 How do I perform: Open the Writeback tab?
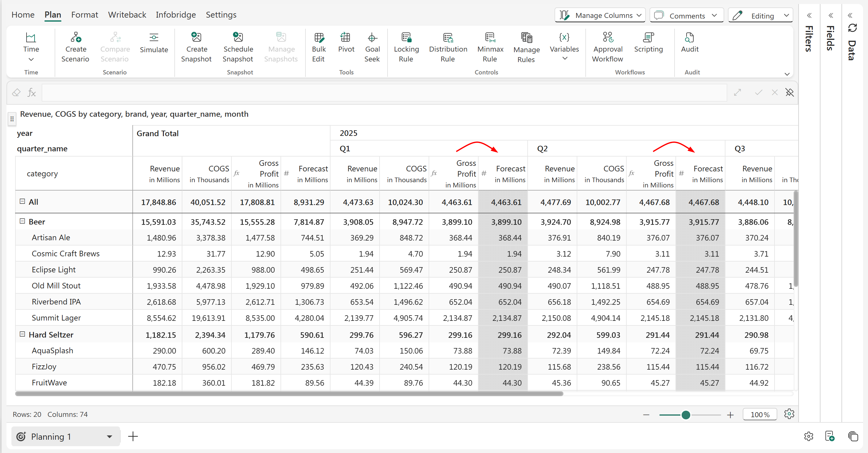click(127, 15)
